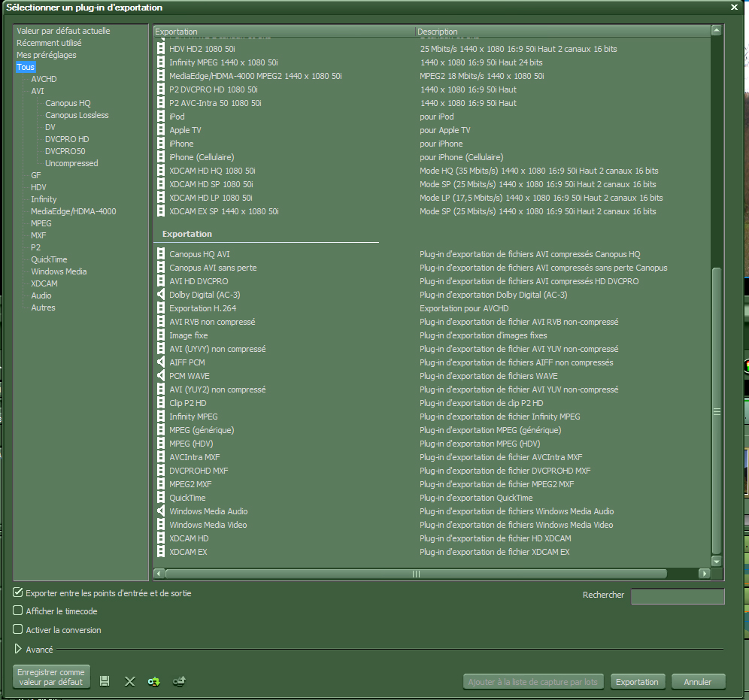The width and height of the screenshot is (749, 700).
Task: Click the Exportation button
Action: 637,682
